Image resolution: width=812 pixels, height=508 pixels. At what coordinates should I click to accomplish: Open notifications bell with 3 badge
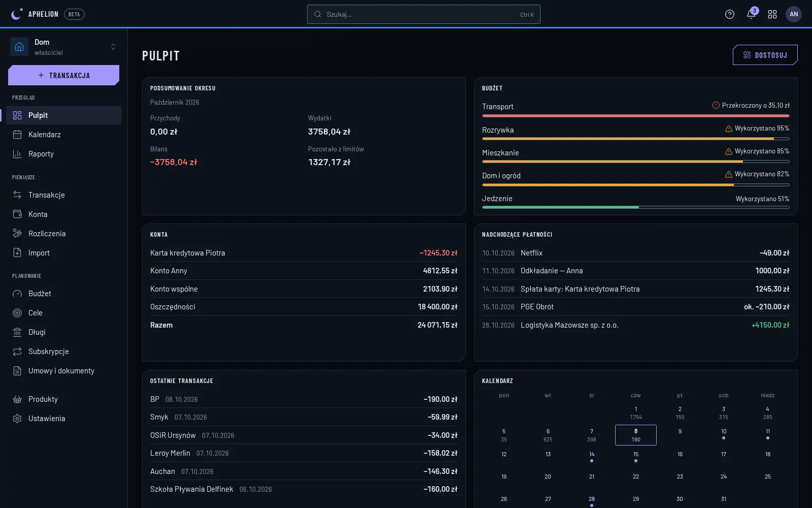752,14
